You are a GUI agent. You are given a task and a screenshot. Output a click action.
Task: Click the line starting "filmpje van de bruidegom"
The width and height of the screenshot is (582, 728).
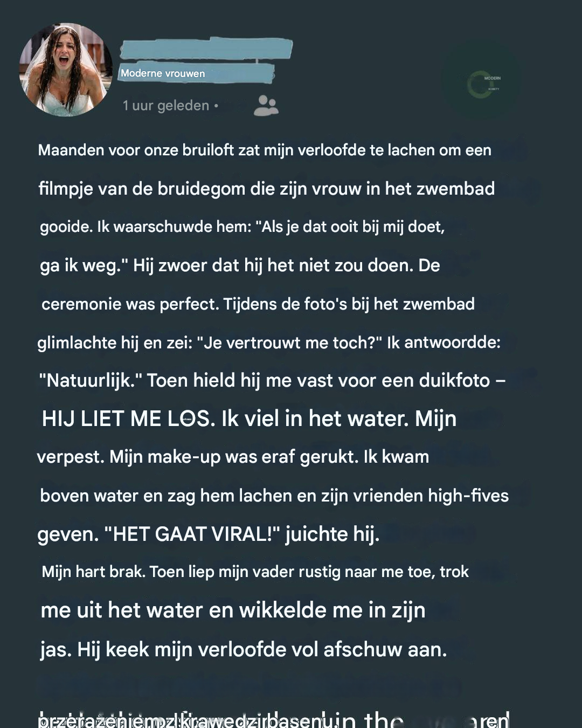pyautogui.click(x=266, y=189)
